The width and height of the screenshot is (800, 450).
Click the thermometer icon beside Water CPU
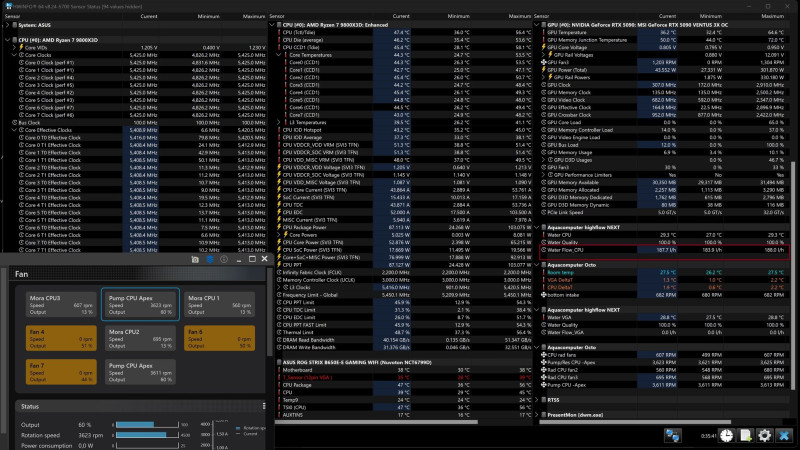544,235
